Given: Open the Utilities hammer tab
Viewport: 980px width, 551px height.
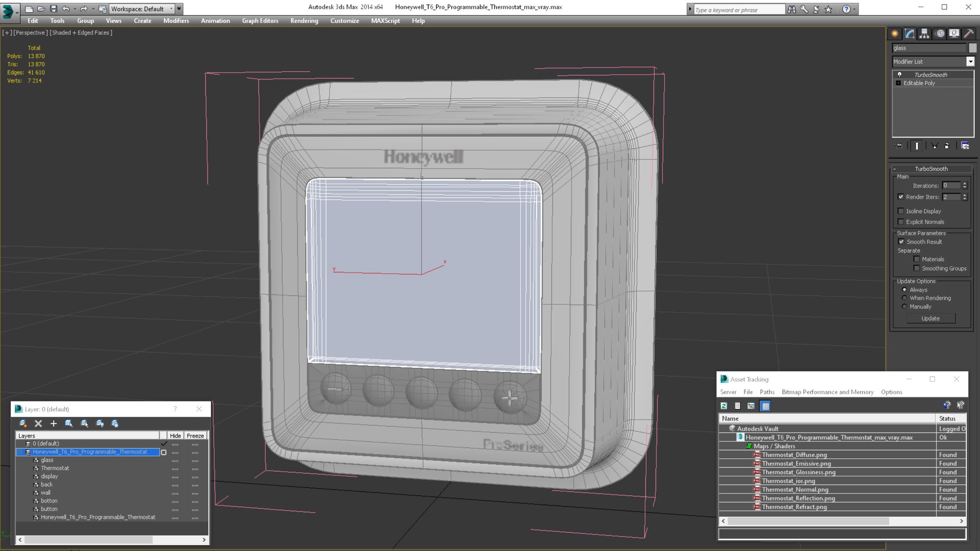Looking at the screenshot, I should [x=968, y=34].
